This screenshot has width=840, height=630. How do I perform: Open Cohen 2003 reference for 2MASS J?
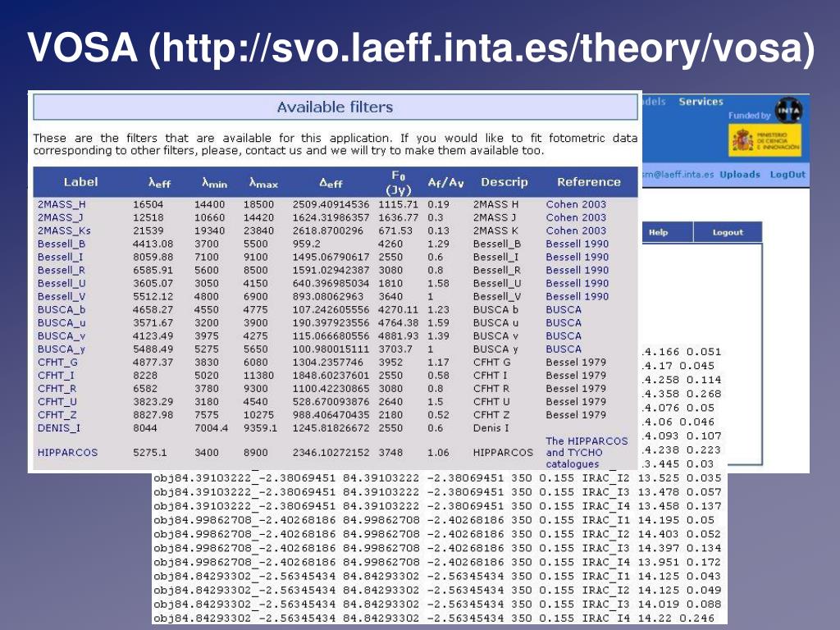coord(576,217)
